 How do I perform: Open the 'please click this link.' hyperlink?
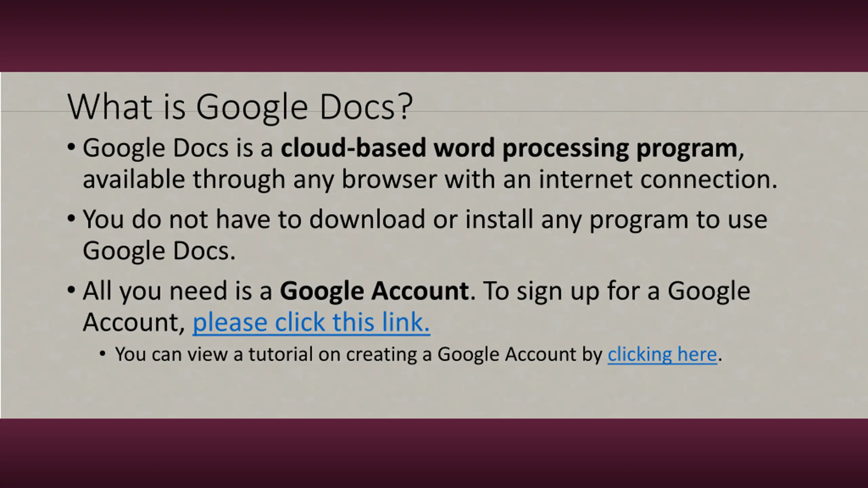click(x=311, y=322)
